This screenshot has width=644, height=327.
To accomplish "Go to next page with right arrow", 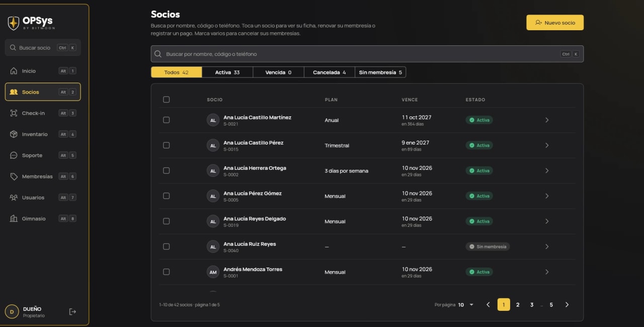I will coord(567,305).
